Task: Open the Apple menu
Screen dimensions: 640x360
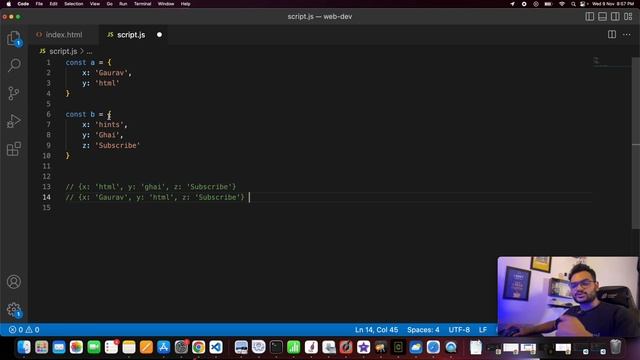Action: [x=9, y=4]
